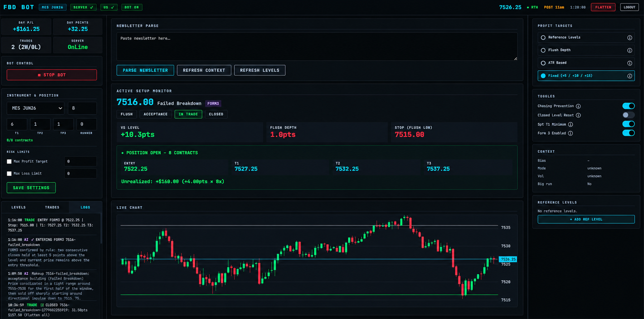Select the In Trade stage chip

coord(188,114)
